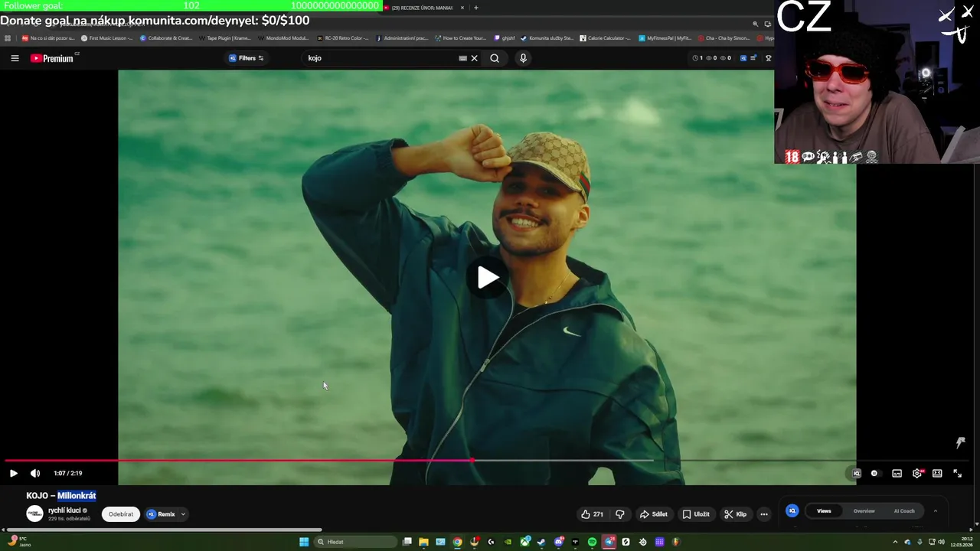Open the on-screen keyboard icon in search box

pyautogui.click(x=462, y=58)
